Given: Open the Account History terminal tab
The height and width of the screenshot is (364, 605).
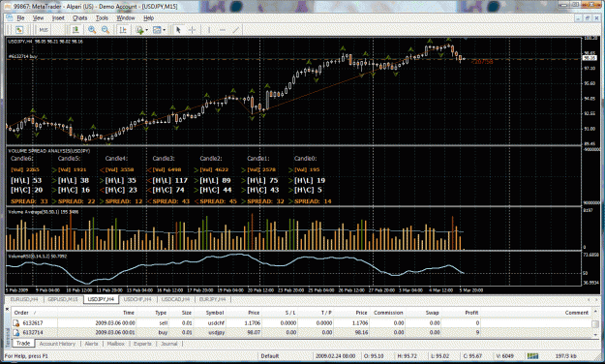Looking at the screenshot, I should pyautogui.click(x=57, y=344).
